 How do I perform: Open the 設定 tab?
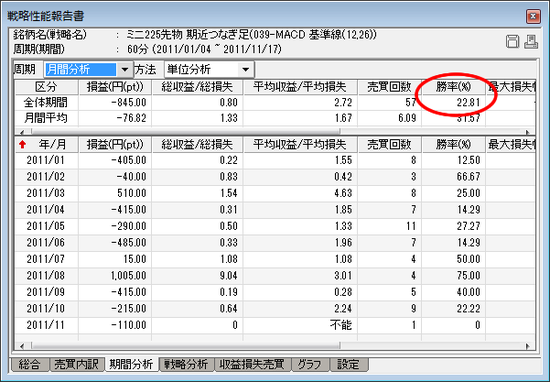tap(349, 364)
